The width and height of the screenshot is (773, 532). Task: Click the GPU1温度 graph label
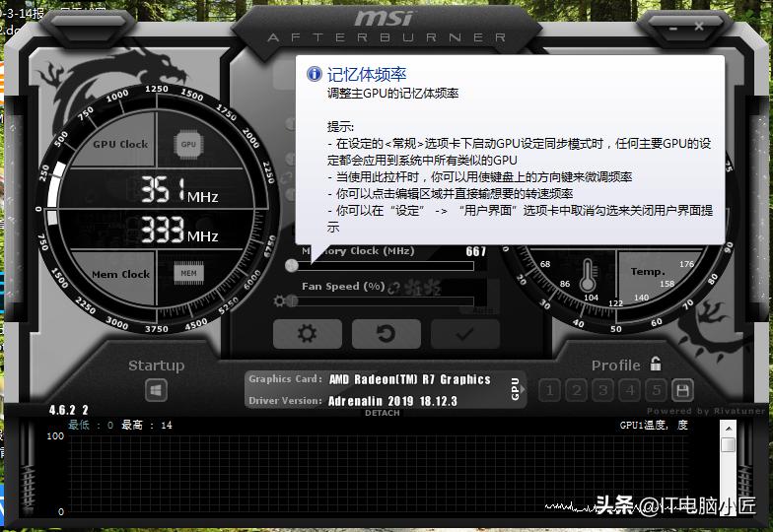[654, 426]
